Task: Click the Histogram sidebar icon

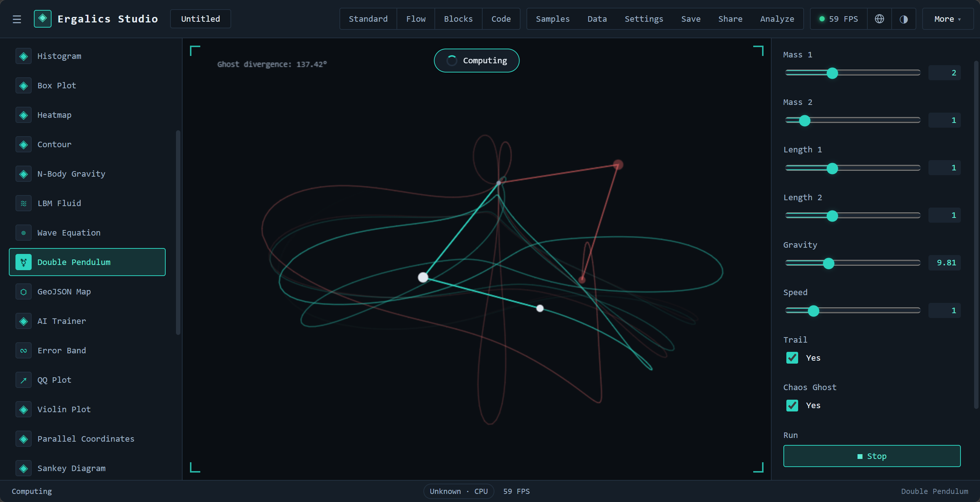Action: [24, 56]
